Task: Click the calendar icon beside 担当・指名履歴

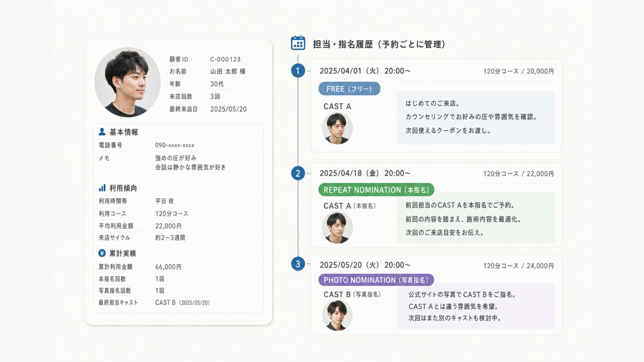Action: 298,43
